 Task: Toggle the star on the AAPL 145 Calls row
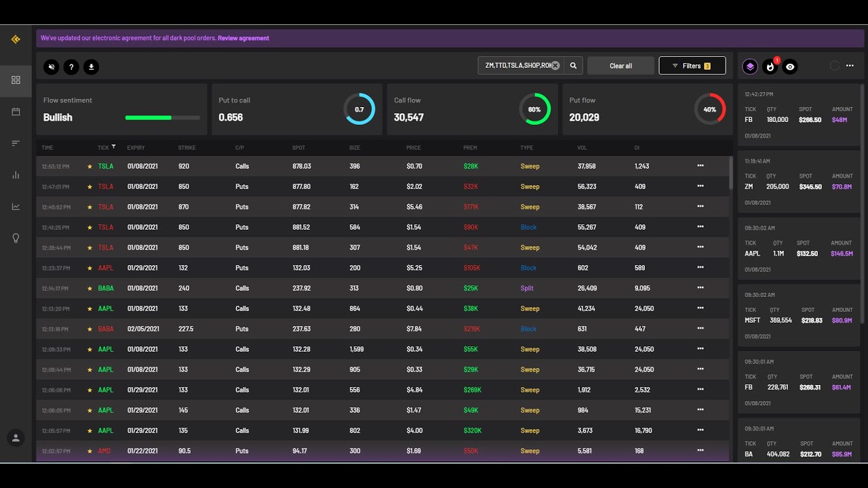point(90,410)
